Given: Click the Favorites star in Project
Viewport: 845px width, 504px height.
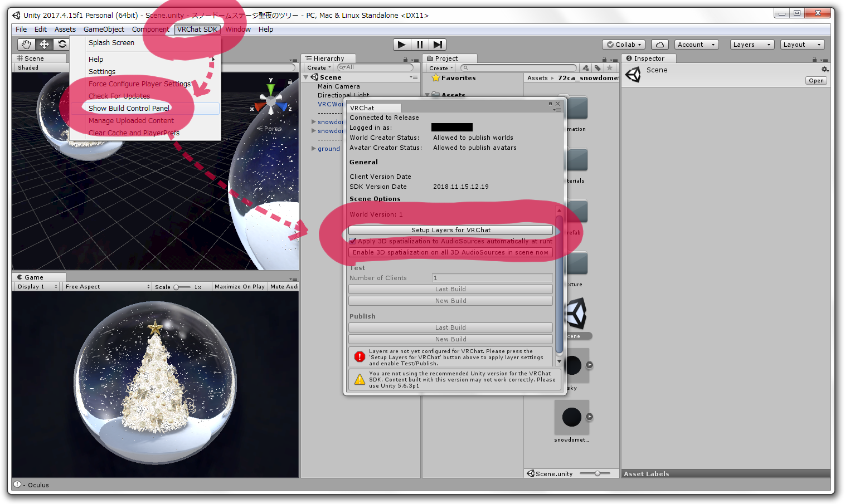Looking at the screenshot, I should (436, 78).
